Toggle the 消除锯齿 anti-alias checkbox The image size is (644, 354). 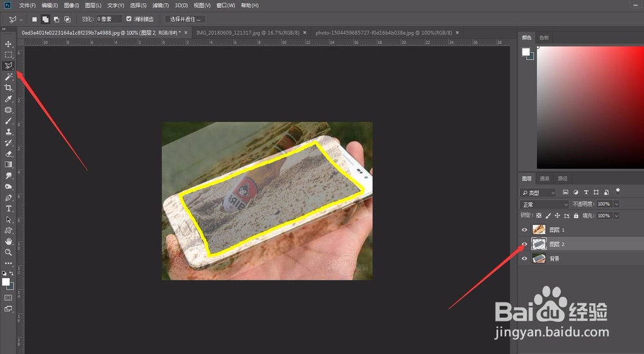coord(129,19)
